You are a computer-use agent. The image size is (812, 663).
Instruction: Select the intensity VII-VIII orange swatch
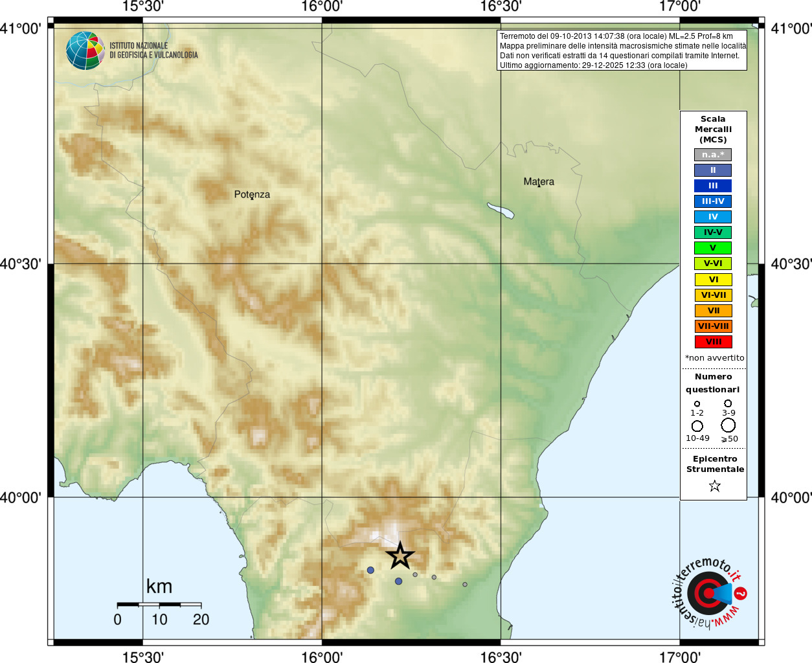713,326
